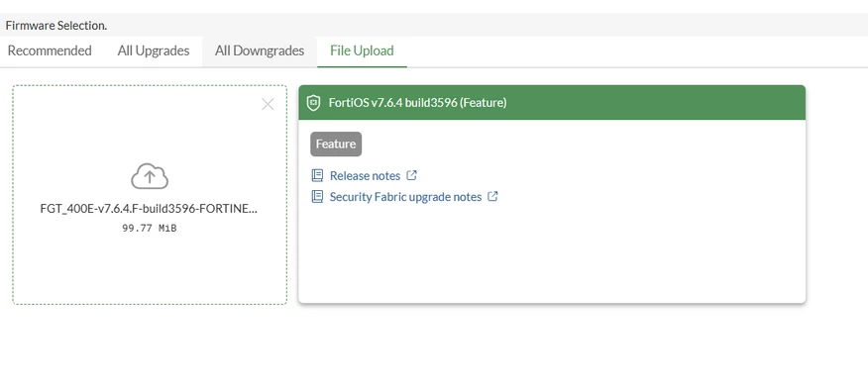The width and height of the screenshot is (868, 388).
Task: Open the Security Fabric upgrade notes link
Action: 405,197
